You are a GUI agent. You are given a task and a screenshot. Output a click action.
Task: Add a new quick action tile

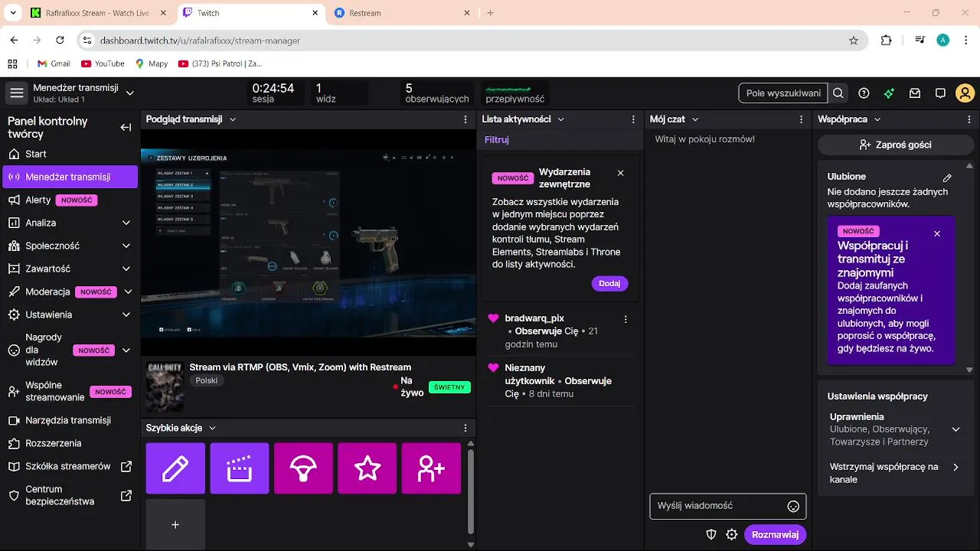(175, 524)
